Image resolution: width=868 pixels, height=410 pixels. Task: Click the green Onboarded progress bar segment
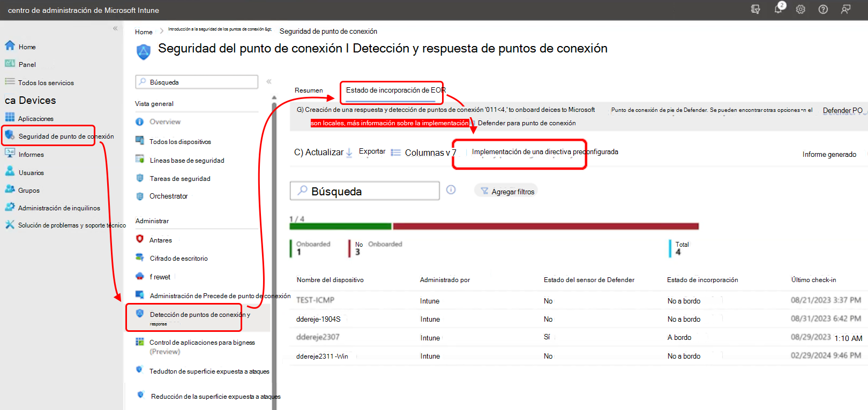340,226
